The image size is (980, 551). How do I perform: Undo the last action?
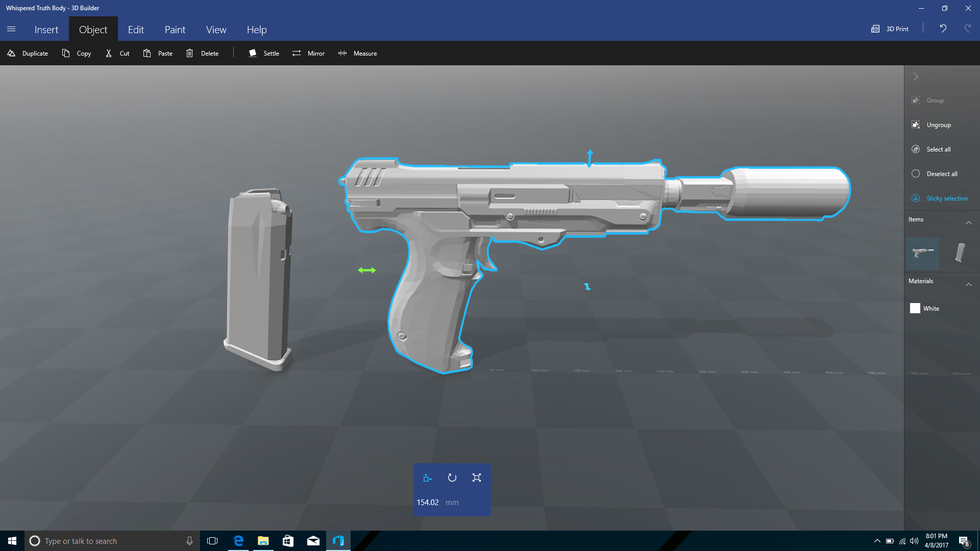(943, 29)
